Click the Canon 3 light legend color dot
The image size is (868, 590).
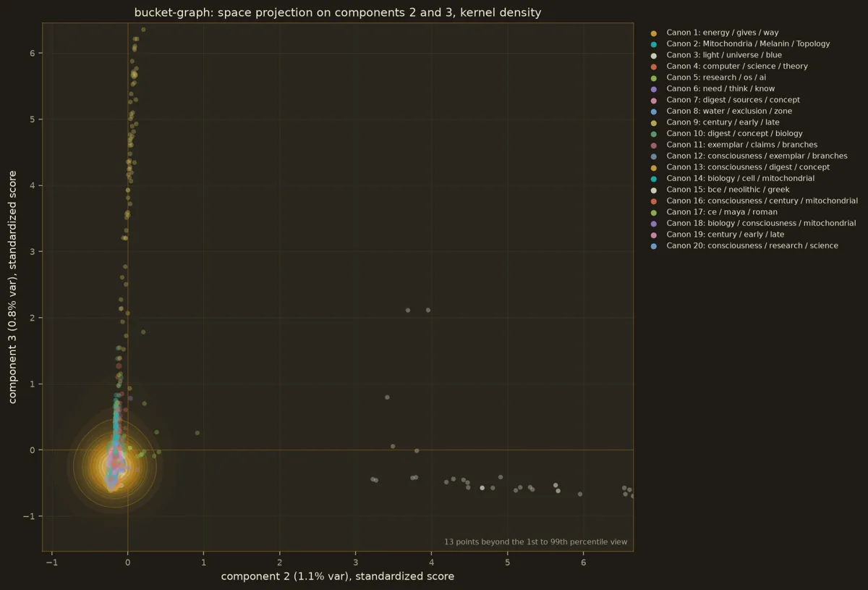(654, 55)
